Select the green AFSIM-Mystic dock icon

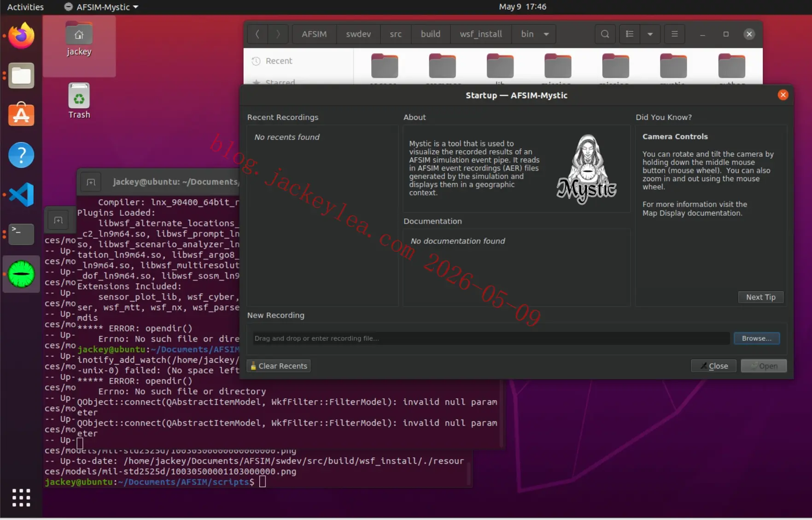pos(21,274)
